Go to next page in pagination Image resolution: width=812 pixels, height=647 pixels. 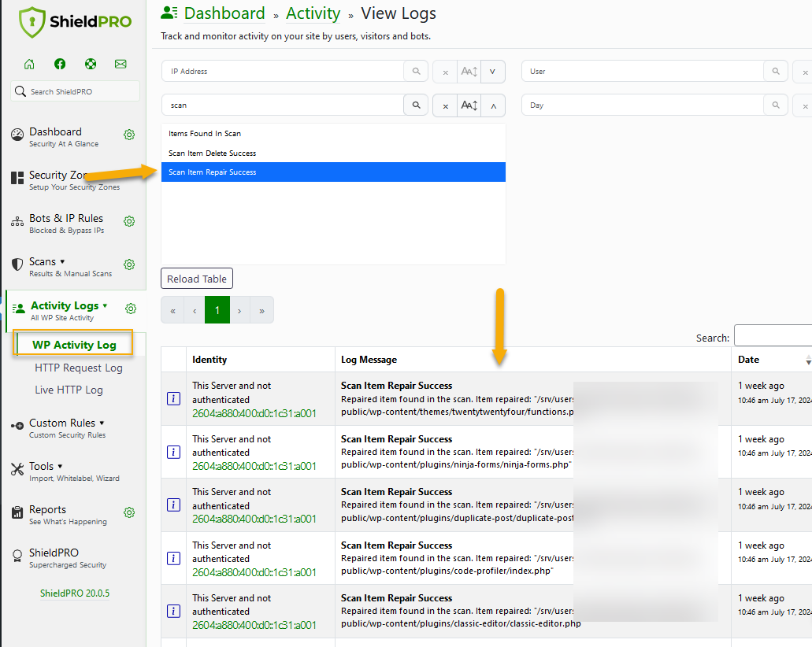click(x=239, y=310)
